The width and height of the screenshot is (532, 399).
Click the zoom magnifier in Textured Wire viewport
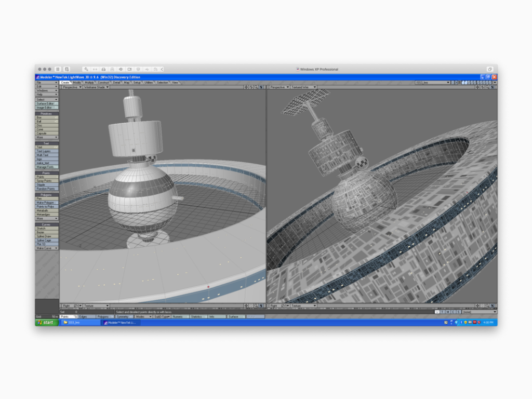(487, 87)
